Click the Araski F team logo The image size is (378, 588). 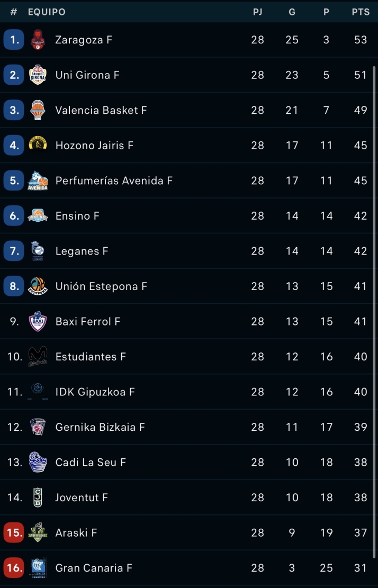coord(38,532)
